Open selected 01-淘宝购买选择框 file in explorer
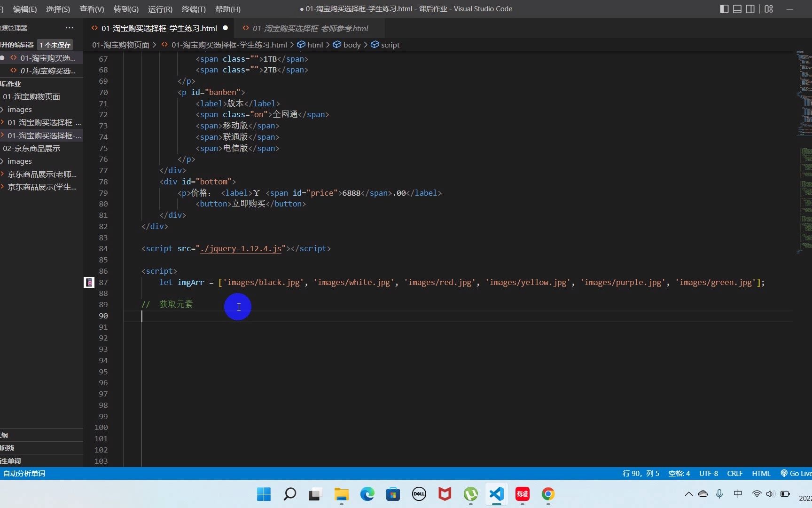Screen dimensions: 812x508 click(41, 135)
